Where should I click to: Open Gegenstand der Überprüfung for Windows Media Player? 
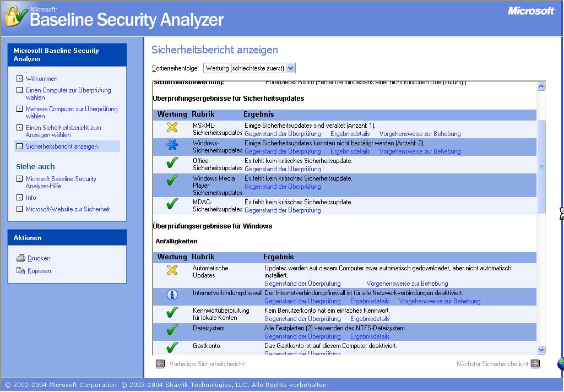pos(283,187)
